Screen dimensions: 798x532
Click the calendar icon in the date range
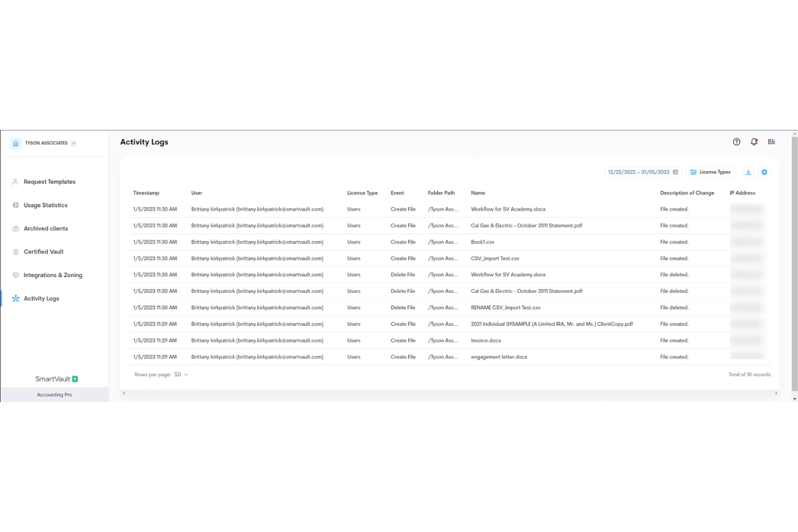[x=676, y=172]
